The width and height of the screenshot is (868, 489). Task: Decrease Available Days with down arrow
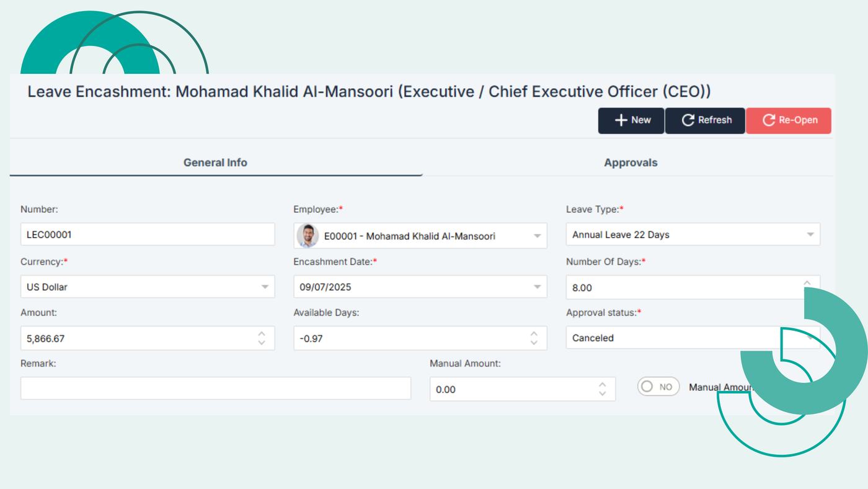534,343
